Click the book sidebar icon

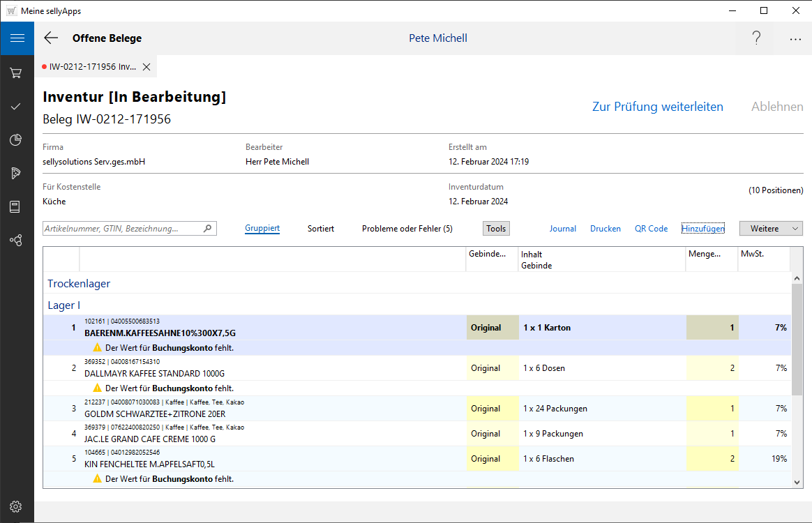pos(16,206)
